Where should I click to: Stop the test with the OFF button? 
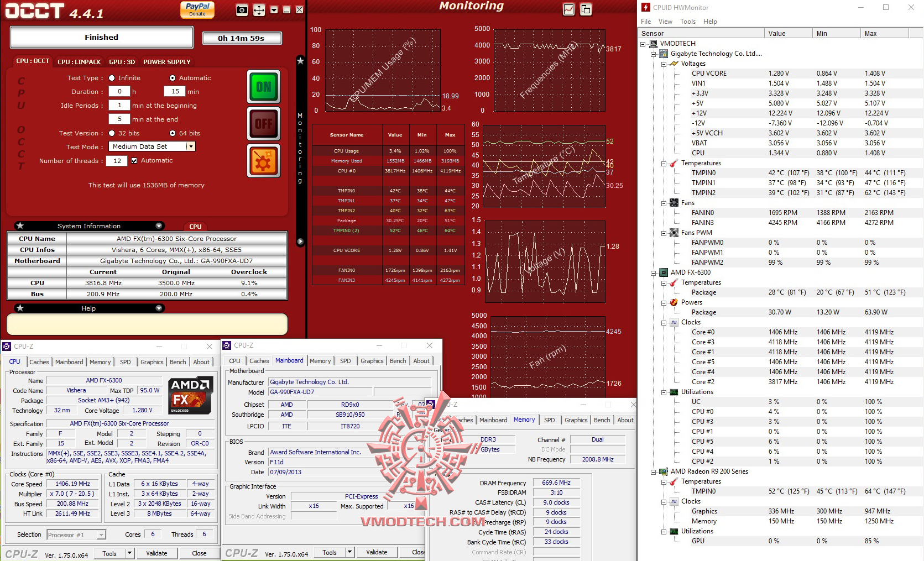(x=264, y=123)
